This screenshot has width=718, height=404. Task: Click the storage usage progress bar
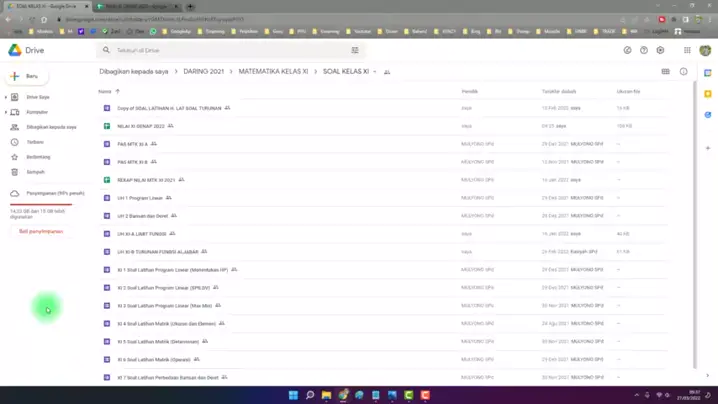pos(40,204)
